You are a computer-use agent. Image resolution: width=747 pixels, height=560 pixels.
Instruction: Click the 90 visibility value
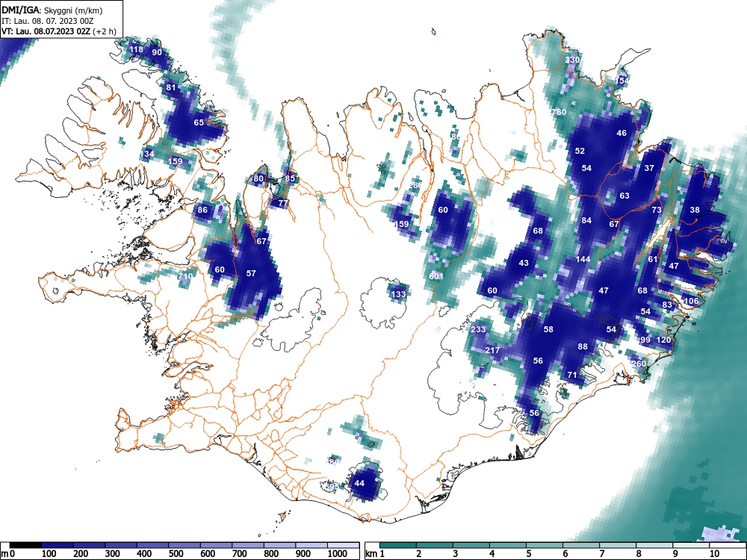point(157,52)
